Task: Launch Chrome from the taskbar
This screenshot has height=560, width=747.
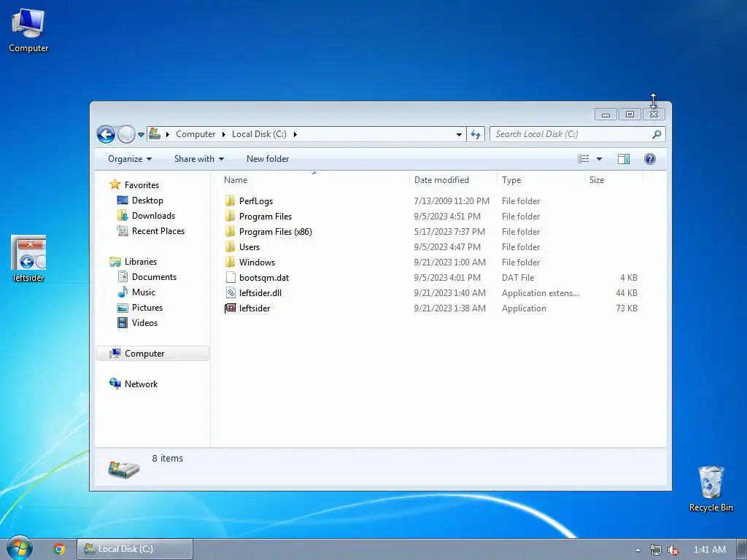Action: (x=59, y=549)
